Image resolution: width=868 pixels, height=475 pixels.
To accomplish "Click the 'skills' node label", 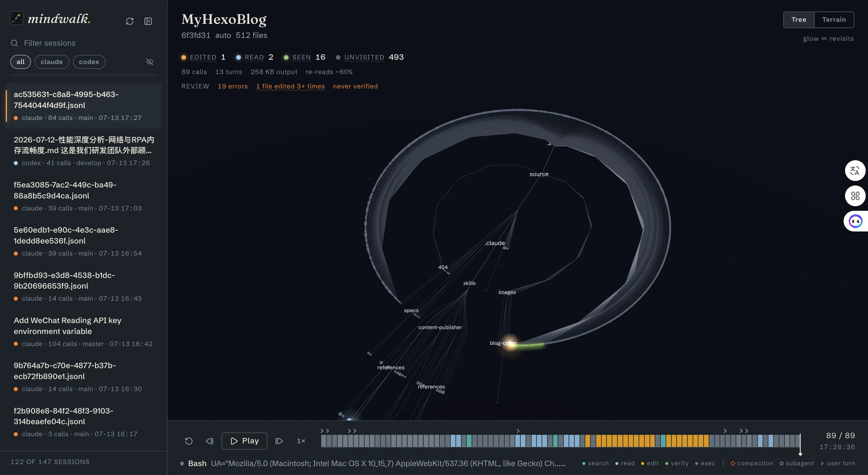I will [x=469, y=283].
